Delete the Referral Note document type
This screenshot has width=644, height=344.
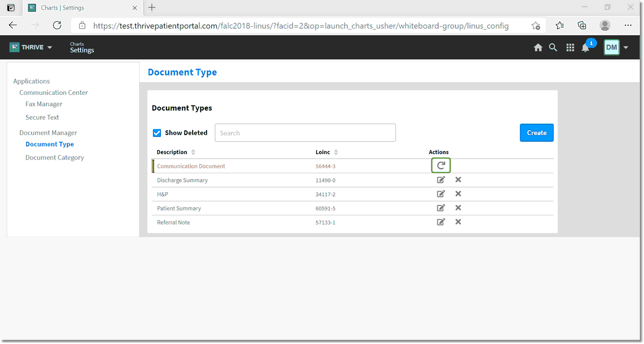(x=458, y=222)
